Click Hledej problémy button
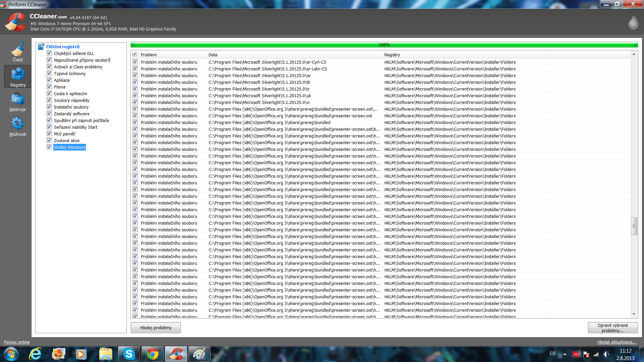Screen dimensions: 644x362 [156, 327]
